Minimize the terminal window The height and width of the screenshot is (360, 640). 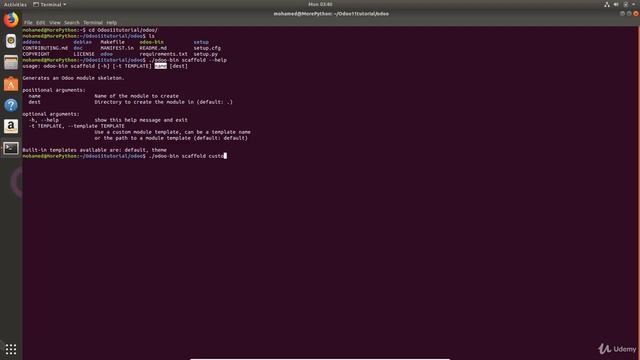point(622,13)
